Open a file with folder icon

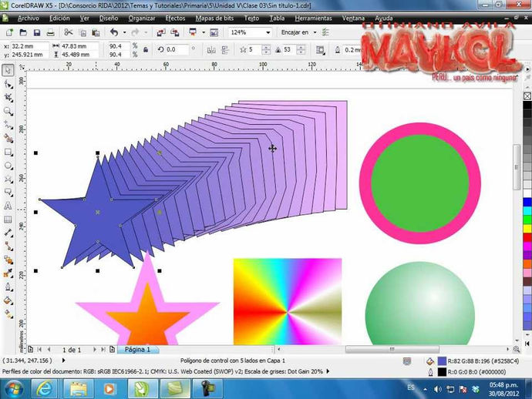(23, 32)
